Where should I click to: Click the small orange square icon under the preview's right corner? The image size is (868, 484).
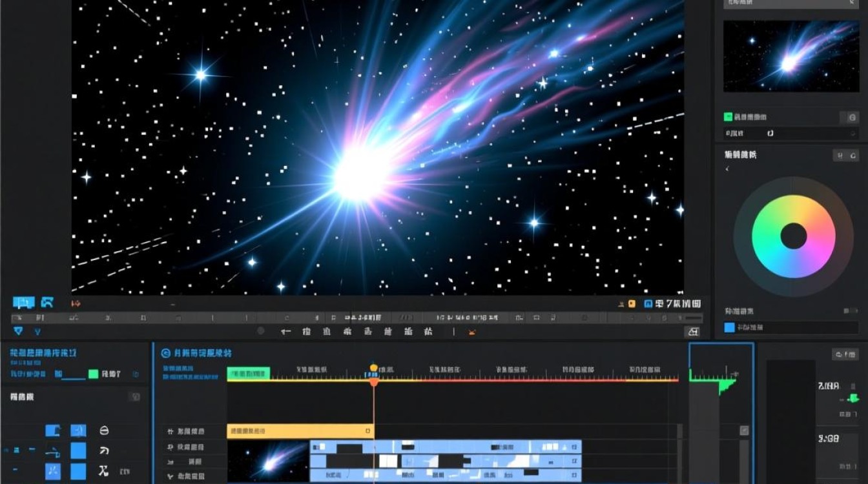coord(632,303)
